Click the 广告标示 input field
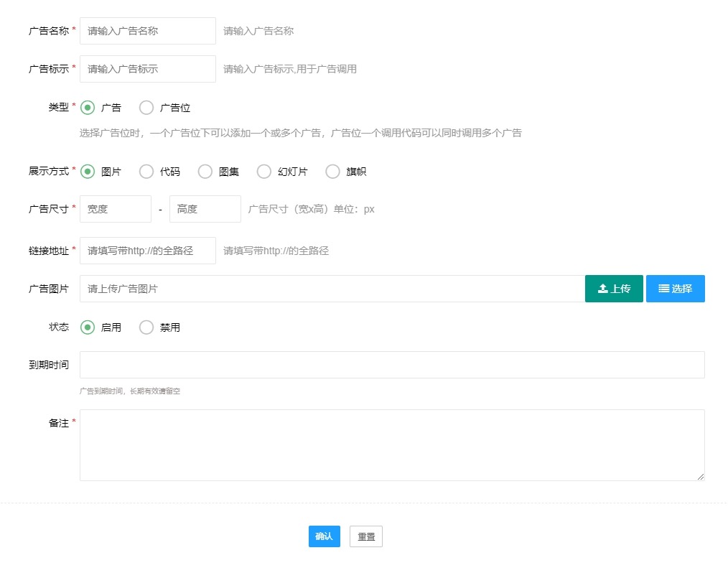Screen dimensions: 728x563 coord(148,69)
